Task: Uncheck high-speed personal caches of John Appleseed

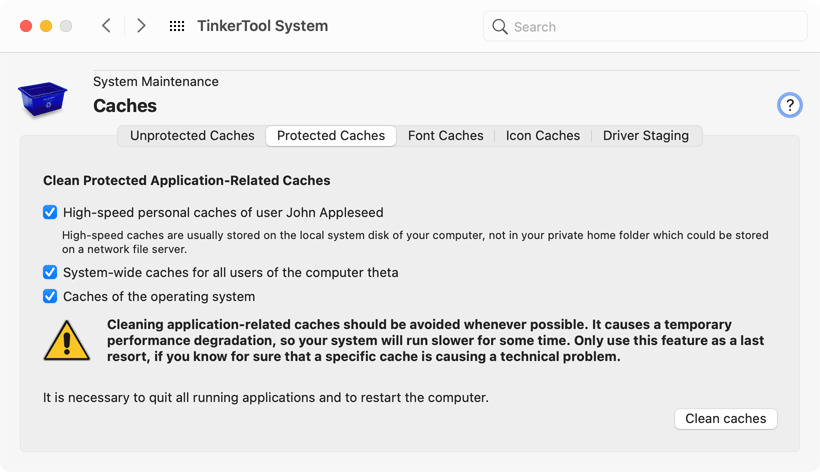Action: tap(50, 212)
